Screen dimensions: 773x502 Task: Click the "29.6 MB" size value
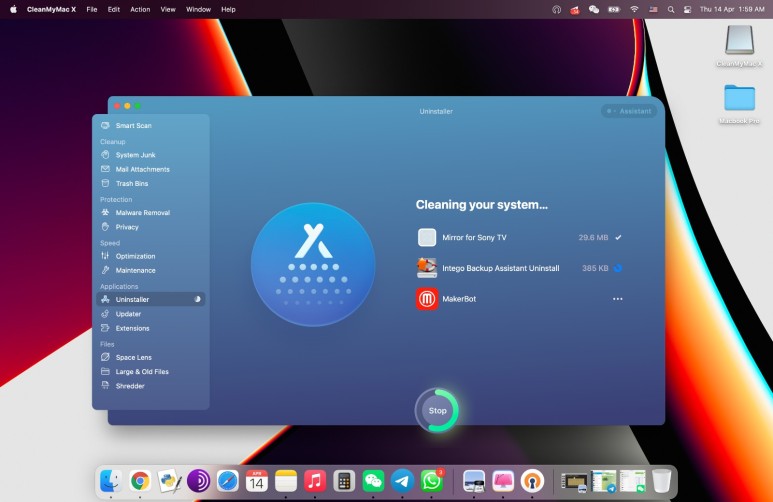point(593,237)
